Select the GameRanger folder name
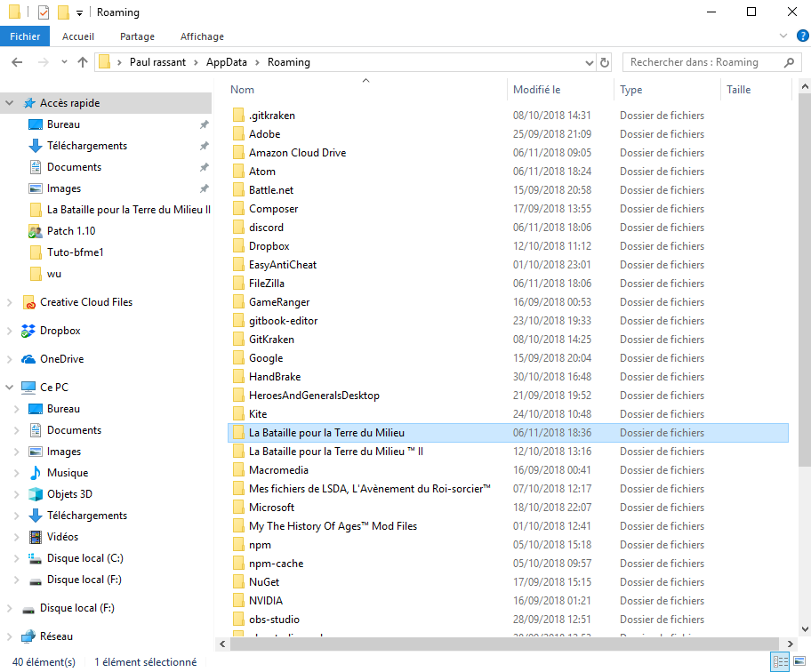The height and width of the screenshot is (672, 811). click(x=279, y=302)
